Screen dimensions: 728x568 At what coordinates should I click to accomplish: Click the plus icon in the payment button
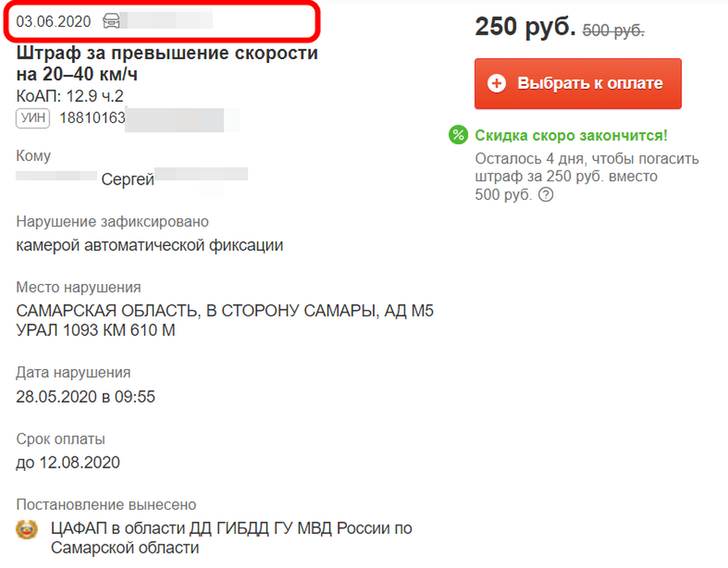pyautogui.click(x=497, y=83)
